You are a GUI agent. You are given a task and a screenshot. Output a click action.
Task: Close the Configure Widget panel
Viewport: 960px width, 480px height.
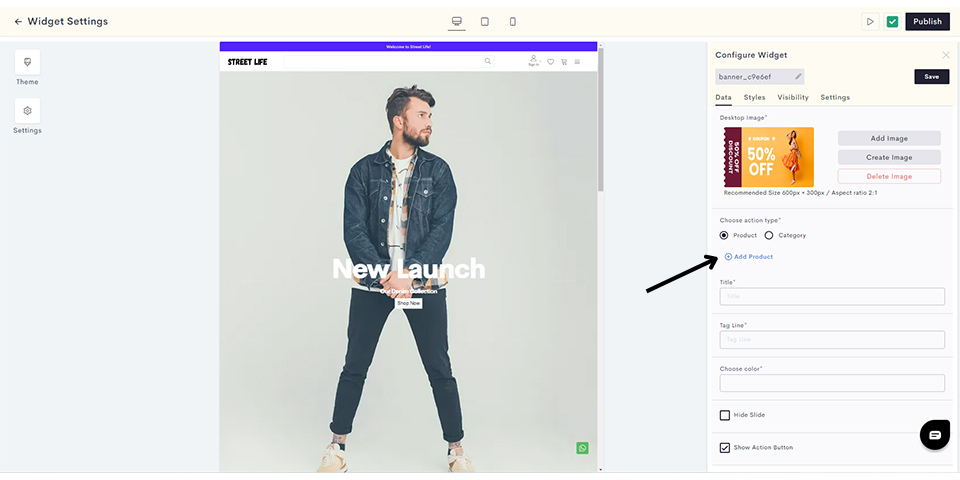(x=946, y=55)
